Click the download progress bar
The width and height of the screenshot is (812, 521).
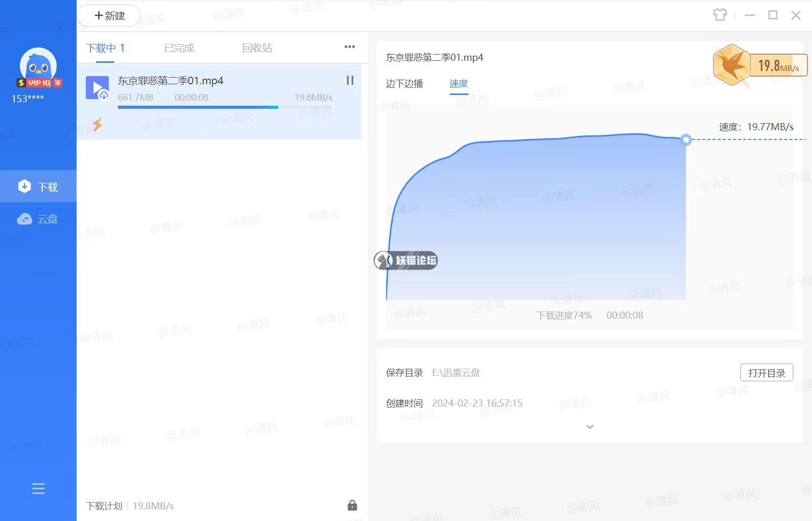(225, 107)
